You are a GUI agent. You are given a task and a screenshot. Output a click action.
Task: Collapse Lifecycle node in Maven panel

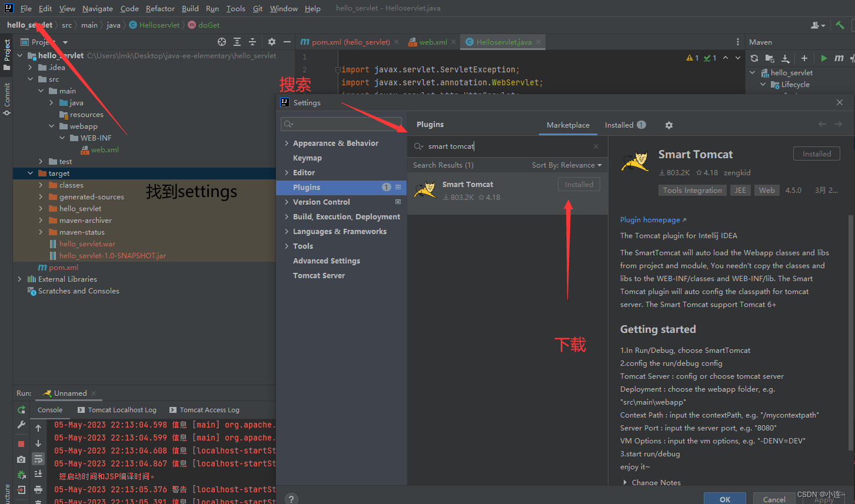point(763,85)
